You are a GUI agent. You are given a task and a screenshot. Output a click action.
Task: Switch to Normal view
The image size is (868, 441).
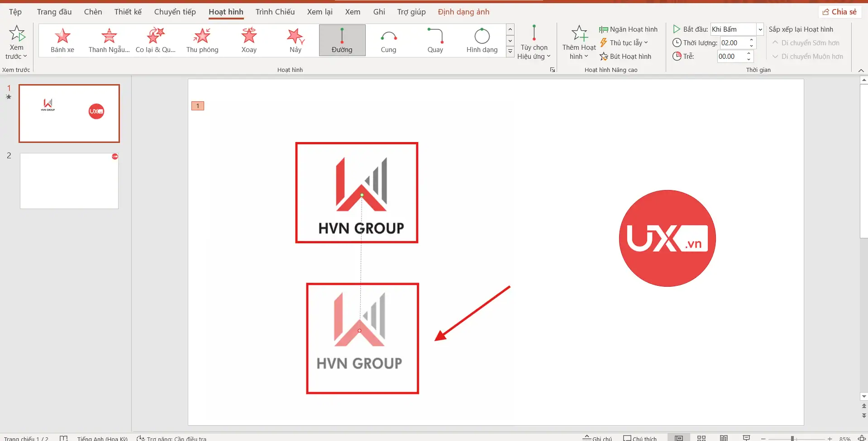[679, 438]
